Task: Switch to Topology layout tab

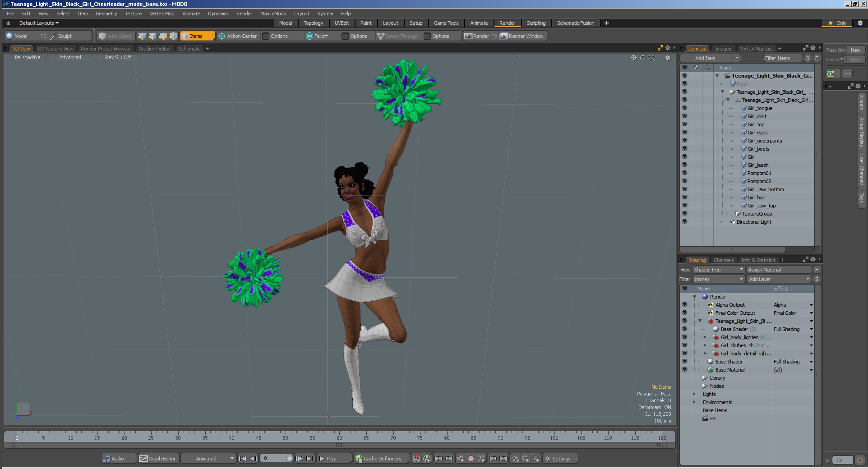Action: pyautogui.click(x=313, y=23)
